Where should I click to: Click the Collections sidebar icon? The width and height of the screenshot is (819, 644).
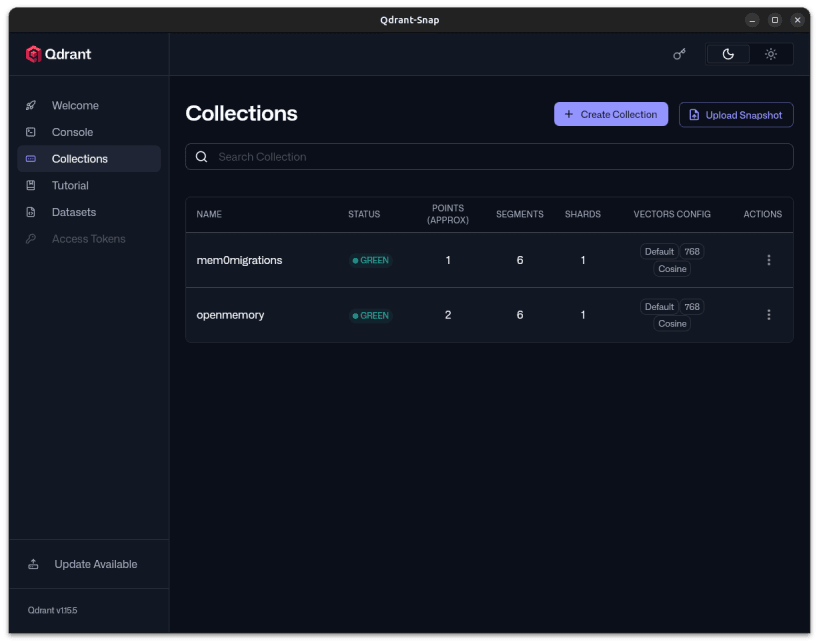pyautogui.click(x=31, y=159)
